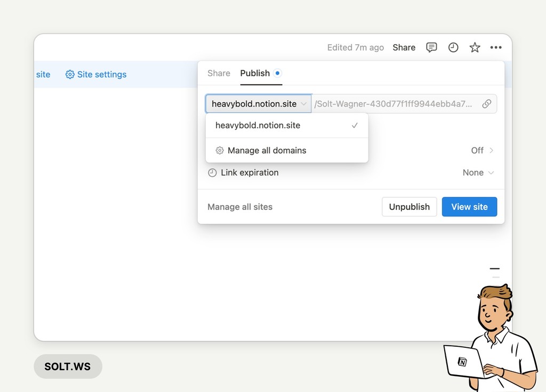The image size is (546, 392).
Task: Star this page as favorite
Action: coord(475,47)
